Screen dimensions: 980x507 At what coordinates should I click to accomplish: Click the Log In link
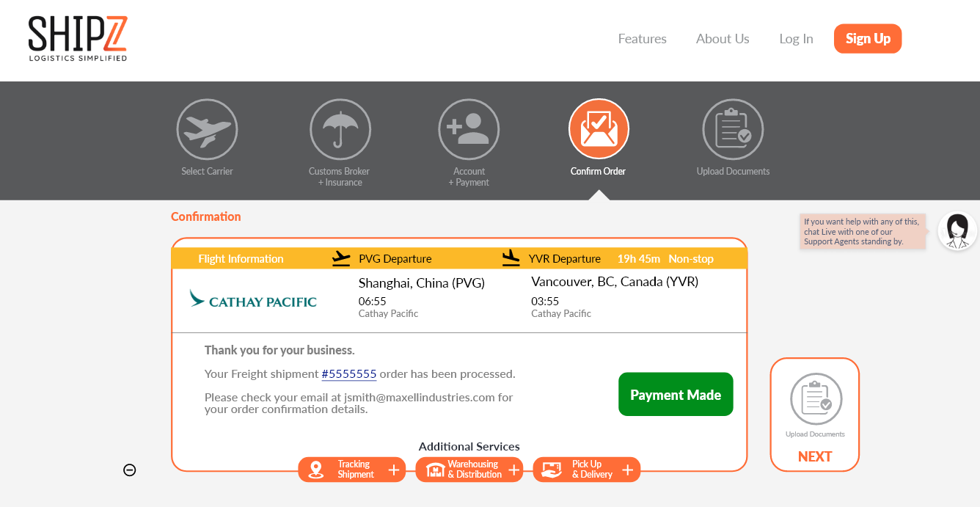click(796, 39)
